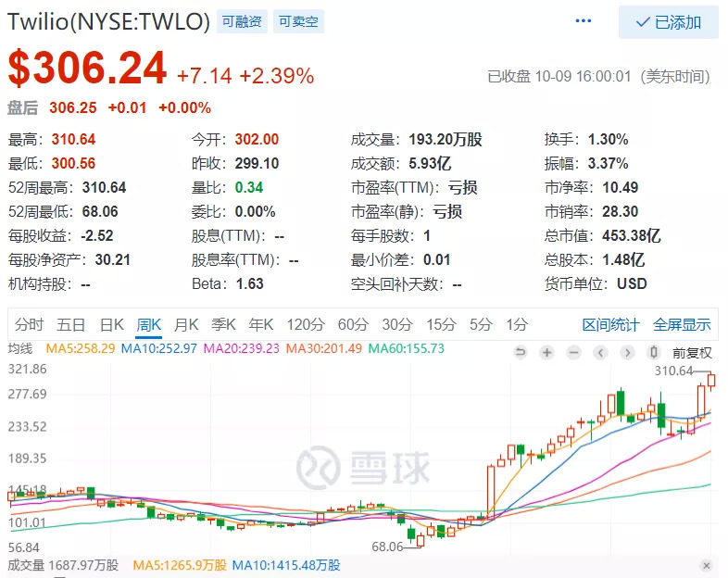Viewport: 728px width, 578px height.
Task: Click the 全屏显示 fullscreen link
Action: pos(682,324)
